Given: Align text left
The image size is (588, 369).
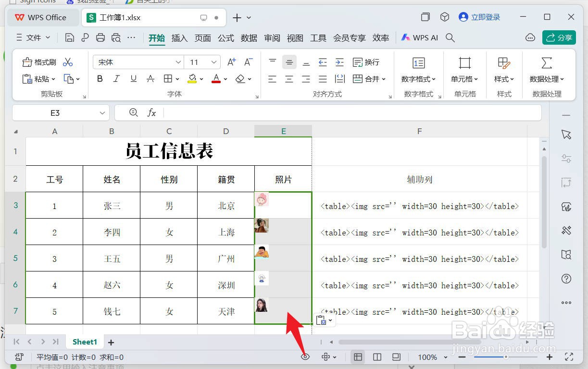Looking at the screenshot, I should tap(273, 79).
